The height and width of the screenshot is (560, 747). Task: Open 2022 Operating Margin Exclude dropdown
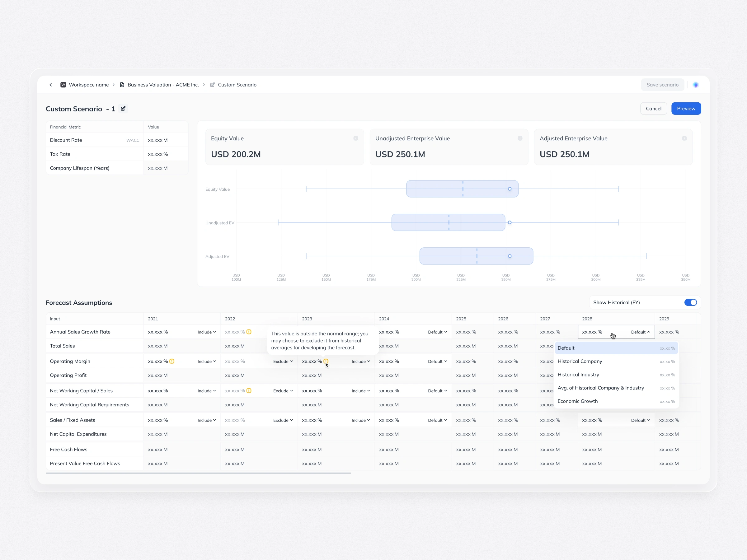(x=283, y=362)
